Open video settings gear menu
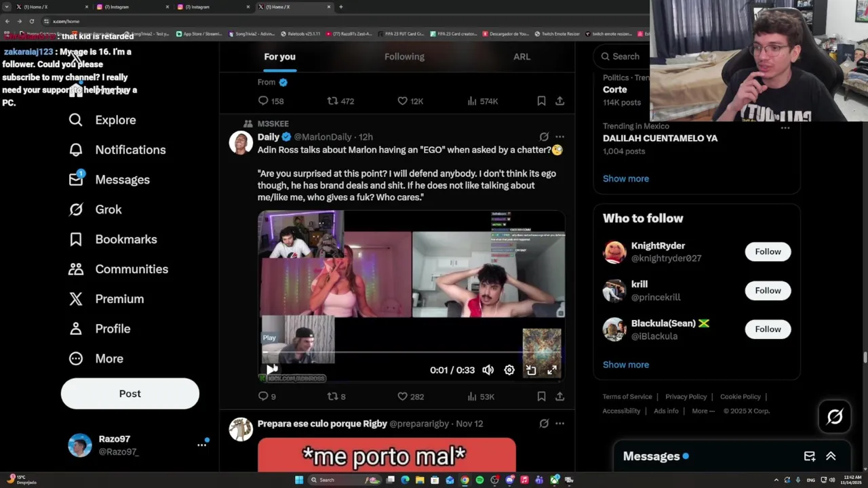The width and height of the screenshot is (868, 488). pyautogui.click(x=509, y=370)
